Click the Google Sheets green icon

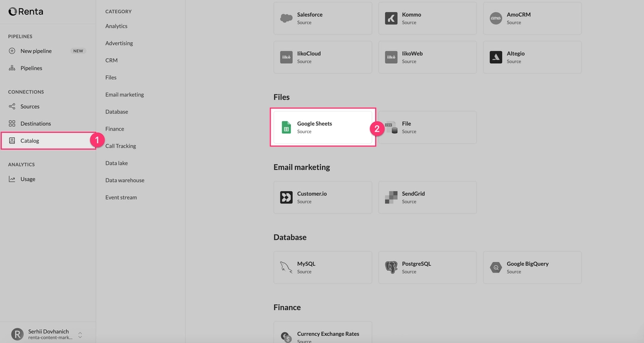pyautogui.click(x=286, y=127)
